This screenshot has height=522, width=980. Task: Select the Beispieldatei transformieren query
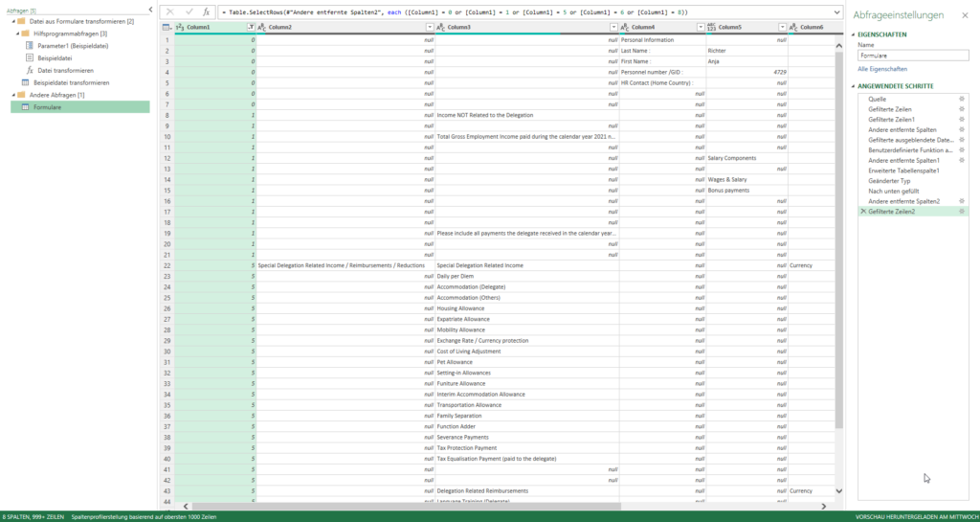tap(71, 83)
